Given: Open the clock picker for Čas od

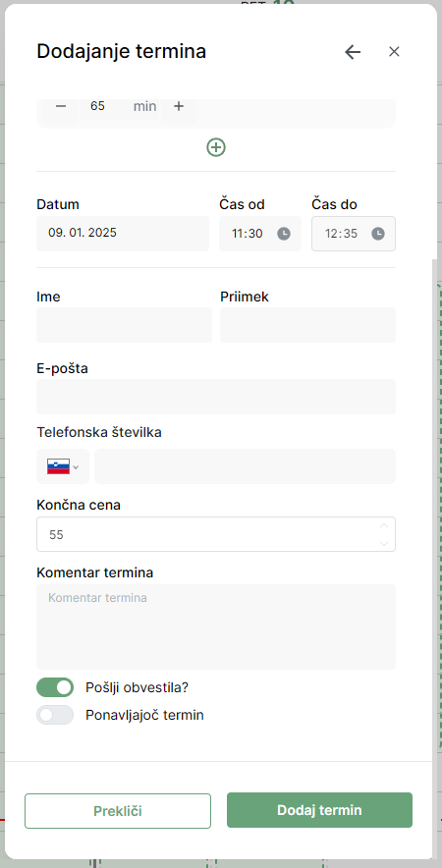Looking at the screenshot, I should pyautogui.click(x=284, y=234).
